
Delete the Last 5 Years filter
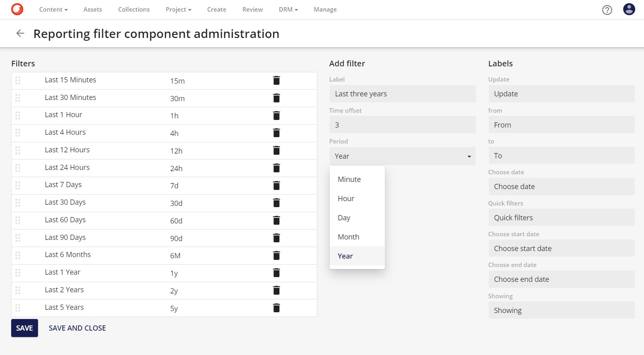tap(276, 308)
